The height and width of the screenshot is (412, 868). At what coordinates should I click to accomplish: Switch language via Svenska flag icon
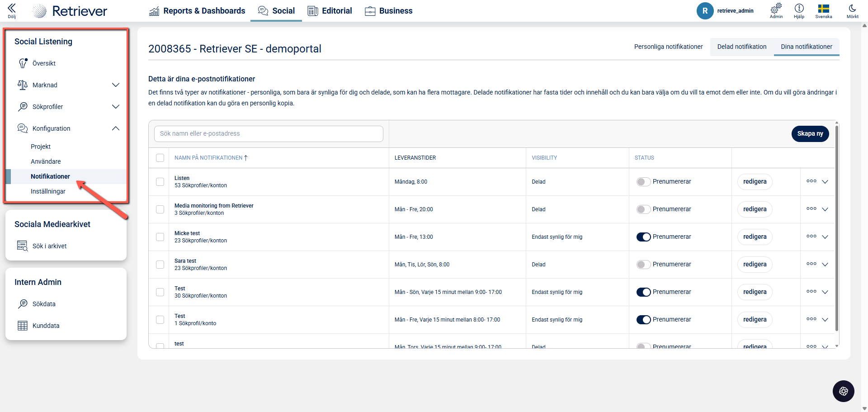(x=823, y=9)
